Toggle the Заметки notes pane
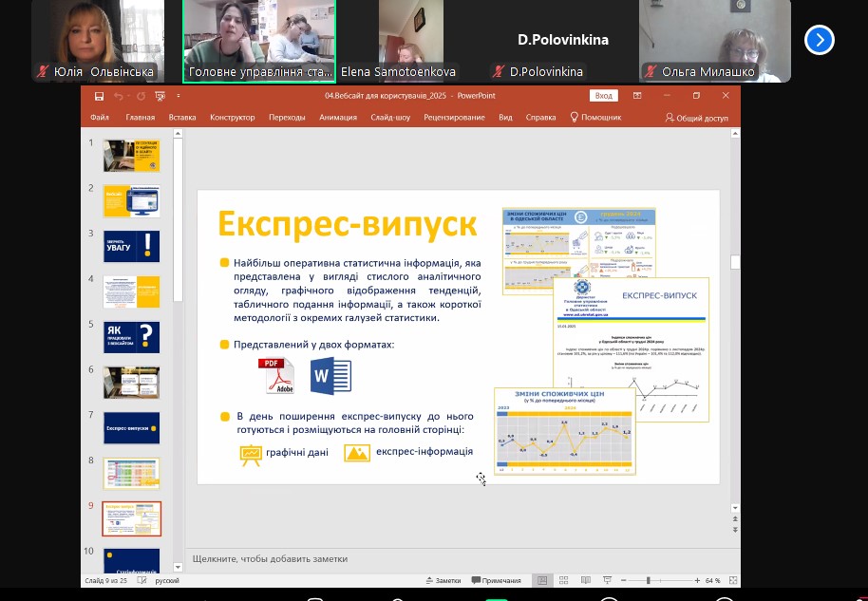The image size is (868, 601). 443,580
